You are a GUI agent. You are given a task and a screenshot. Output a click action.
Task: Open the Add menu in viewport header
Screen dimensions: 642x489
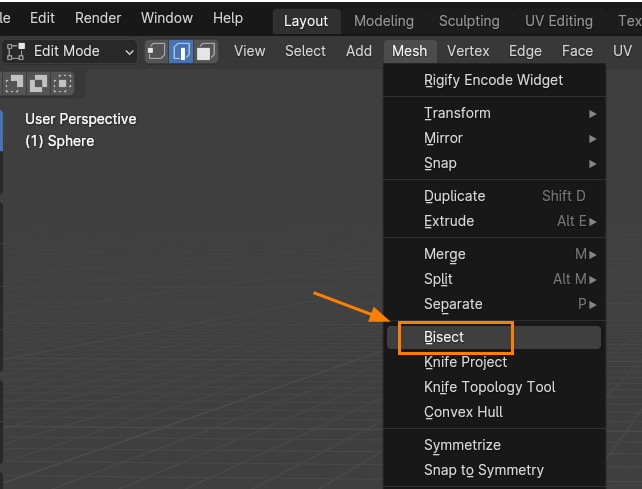click(359, 51)
